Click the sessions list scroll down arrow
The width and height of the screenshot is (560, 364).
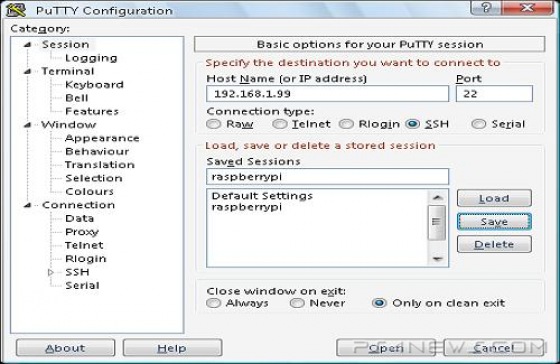point(438,259)
